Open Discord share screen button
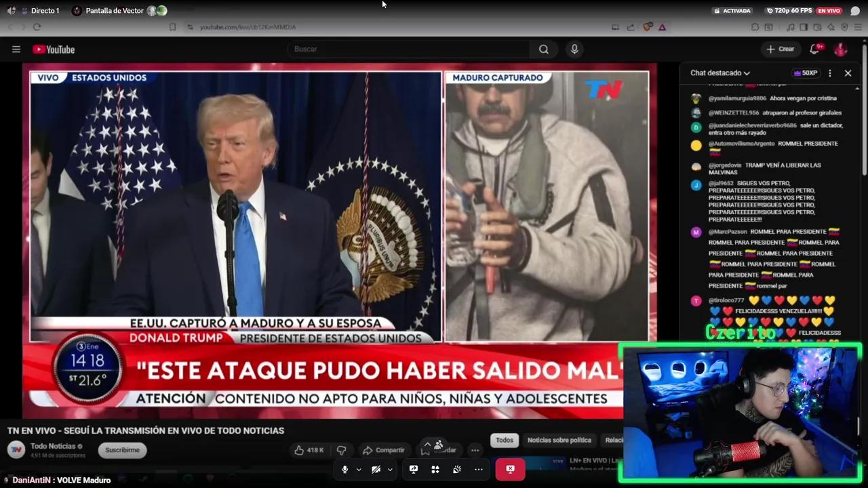The image size is (868, 488). [414, 469]
